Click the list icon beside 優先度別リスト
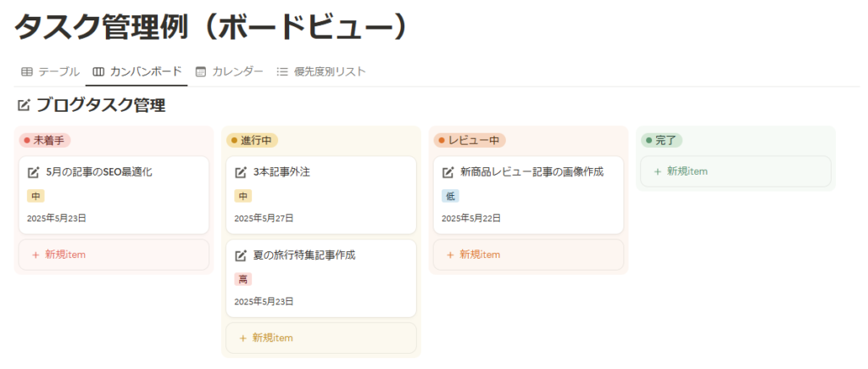The image size is (868, 369). click(282, 71)
